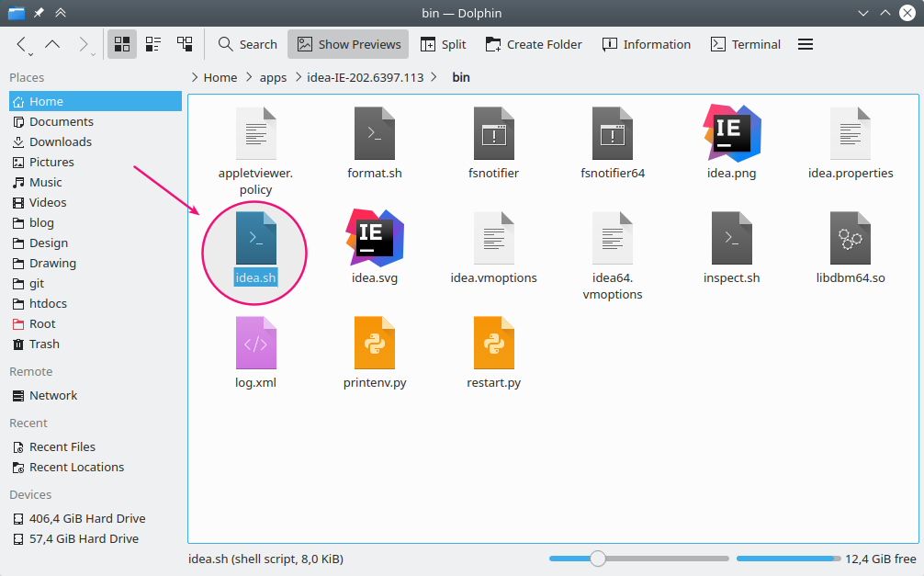Open idea.svg image file
The image size is (924, 576).
coord(375,239)
